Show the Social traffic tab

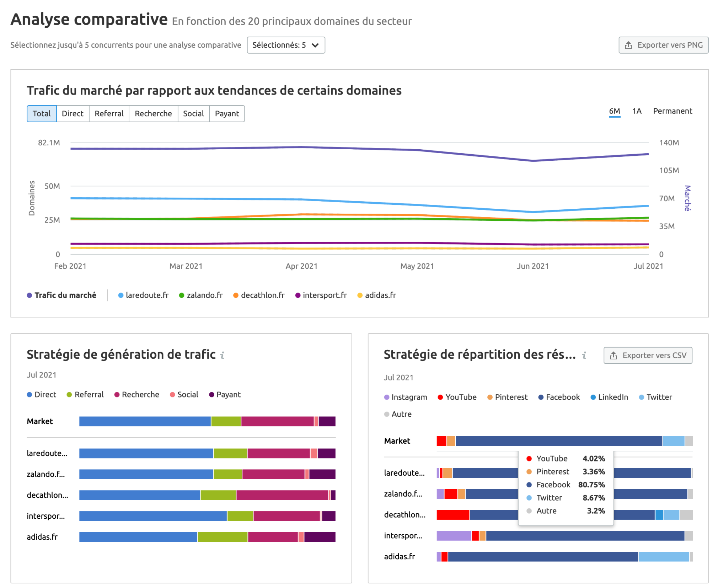point(193,113)
